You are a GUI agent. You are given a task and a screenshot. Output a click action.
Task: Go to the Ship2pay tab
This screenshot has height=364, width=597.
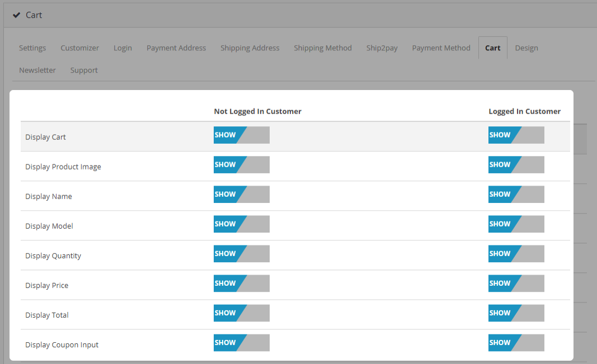(x=382, y=48)
